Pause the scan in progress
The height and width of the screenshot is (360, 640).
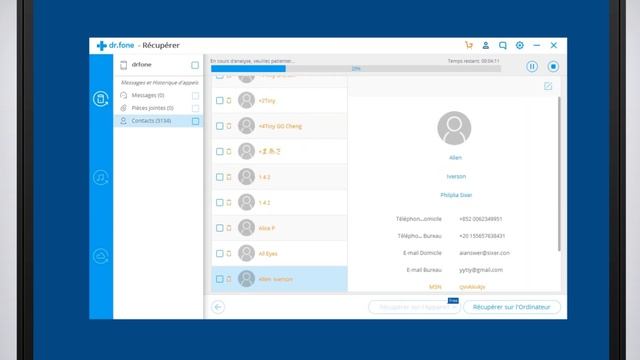click(532, 67)
